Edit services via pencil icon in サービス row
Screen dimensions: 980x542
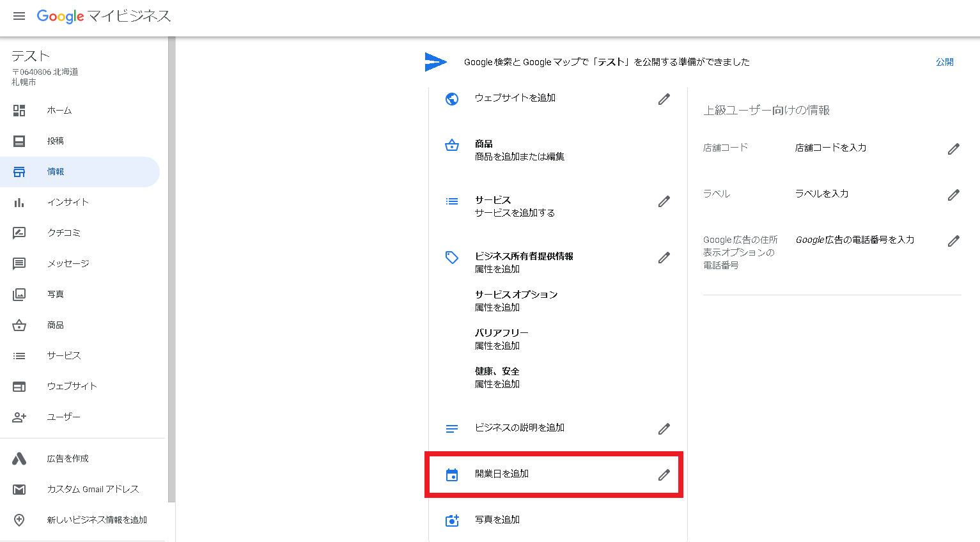coord(664,201)
